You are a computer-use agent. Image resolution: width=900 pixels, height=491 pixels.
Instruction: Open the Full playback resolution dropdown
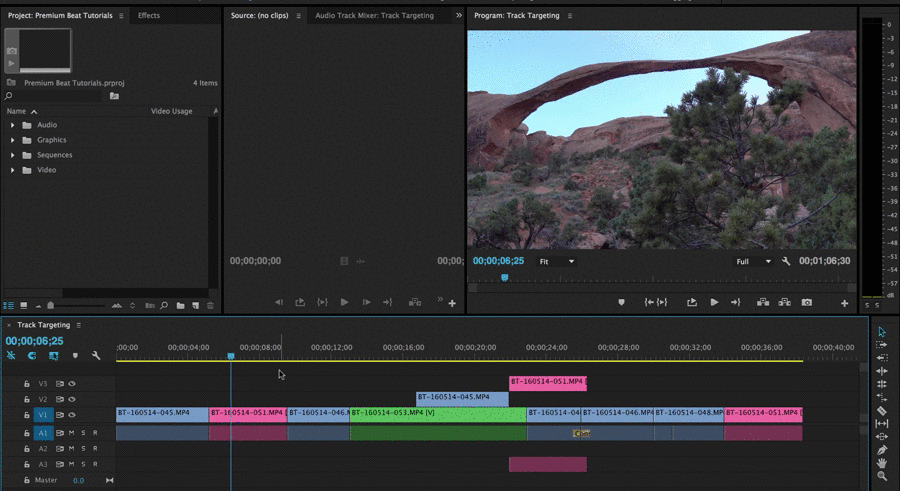click(x=754, y=262)
